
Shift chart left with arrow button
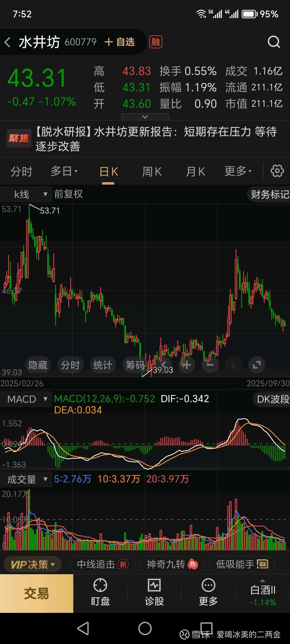[x=164, y=365]
